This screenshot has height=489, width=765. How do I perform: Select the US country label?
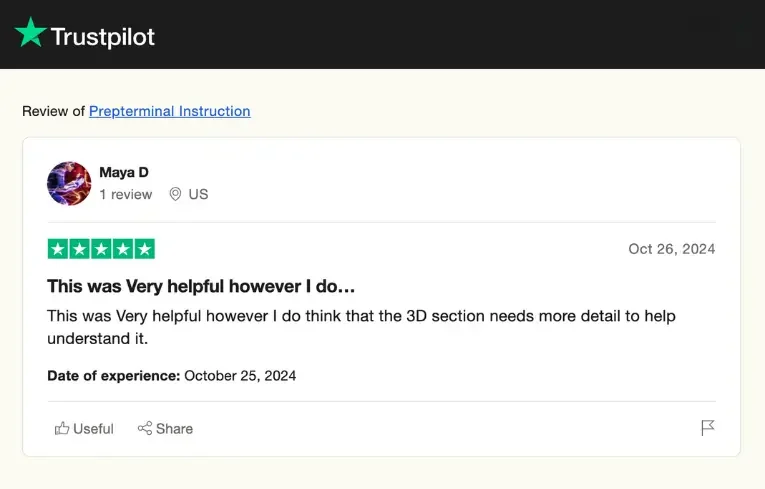click(x=198, y=194)
